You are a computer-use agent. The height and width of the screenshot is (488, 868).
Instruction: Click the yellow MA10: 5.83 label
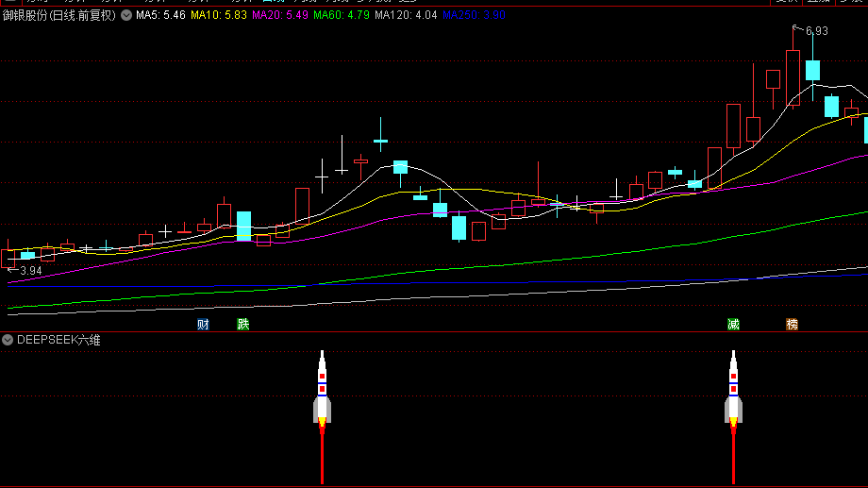[x=219, y=15]
